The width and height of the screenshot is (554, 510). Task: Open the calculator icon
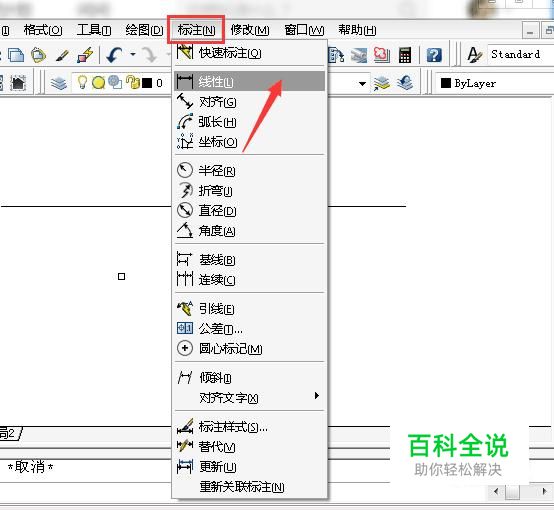tap(405, 55)
